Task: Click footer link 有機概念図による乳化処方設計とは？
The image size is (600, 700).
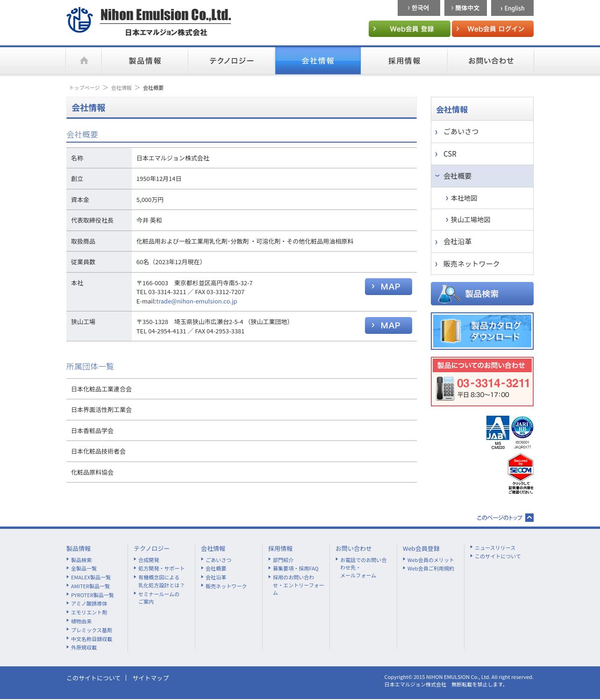Action: click(x=161, y=581)
